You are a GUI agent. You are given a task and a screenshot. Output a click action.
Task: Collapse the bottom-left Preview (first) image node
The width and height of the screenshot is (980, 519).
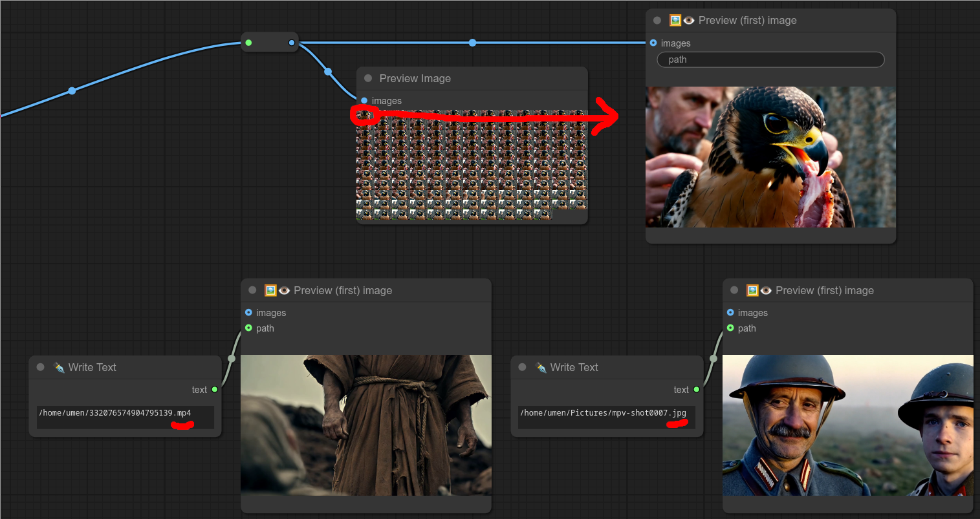[x=253, y=291]
